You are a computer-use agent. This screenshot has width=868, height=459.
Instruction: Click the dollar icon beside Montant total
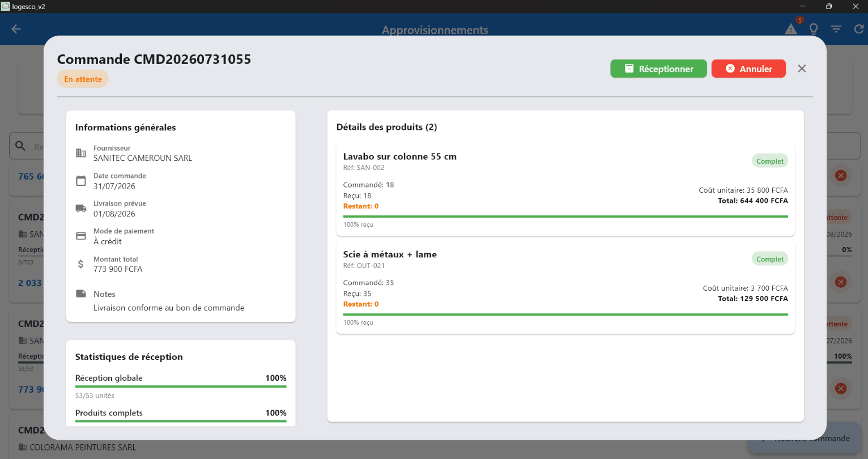(81, 263)
